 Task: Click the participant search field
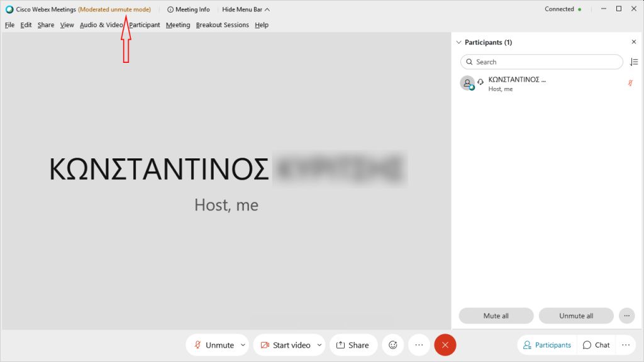[541, 62]
